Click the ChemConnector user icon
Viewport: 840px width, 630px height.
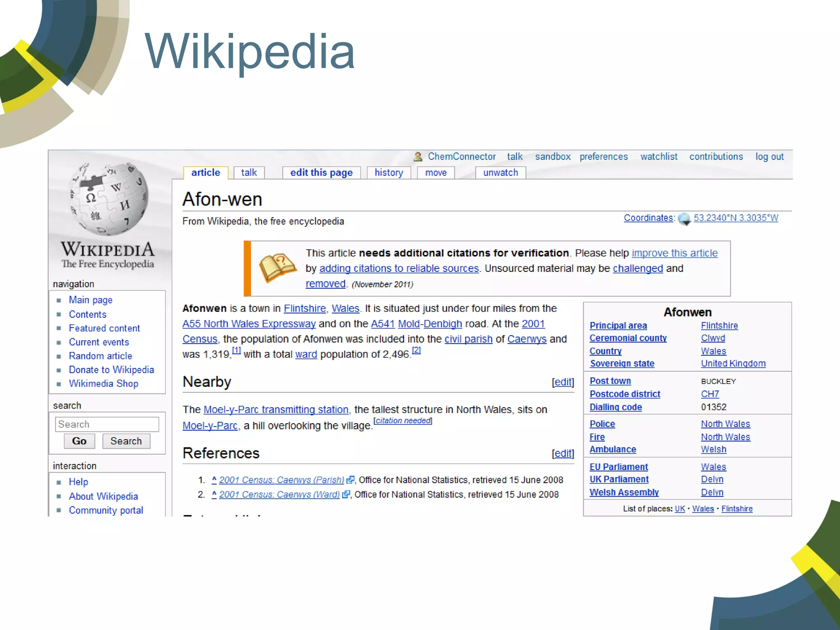pos(418,157)
